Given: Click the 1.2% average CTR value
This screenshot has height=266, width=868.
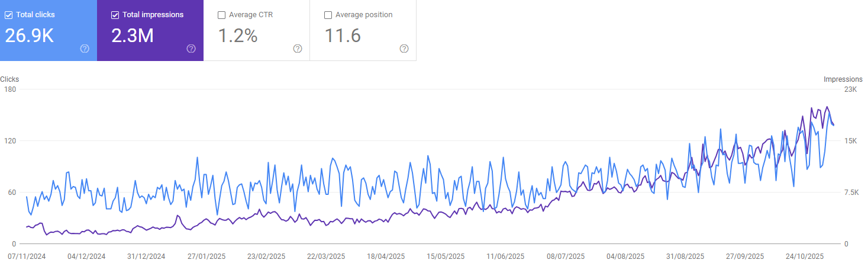Looking at the screenshot, I should tap(238, 36).
